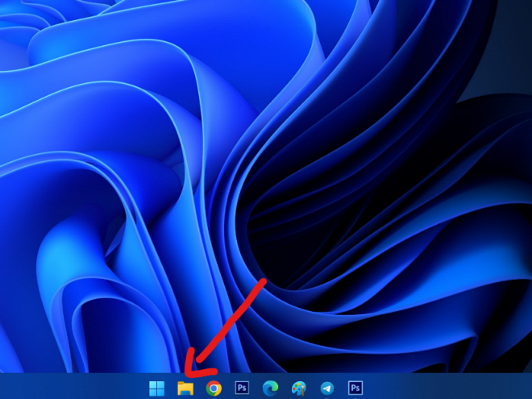Click the dark upper-right corner of desktop
This screenshot has height=399, width=532.
point(510,27)
